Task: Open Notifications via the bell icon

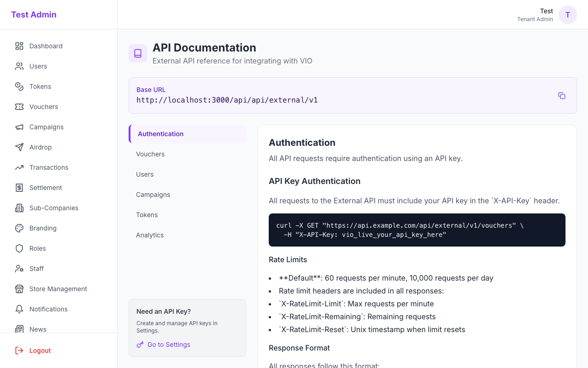Action: (19, 309)
